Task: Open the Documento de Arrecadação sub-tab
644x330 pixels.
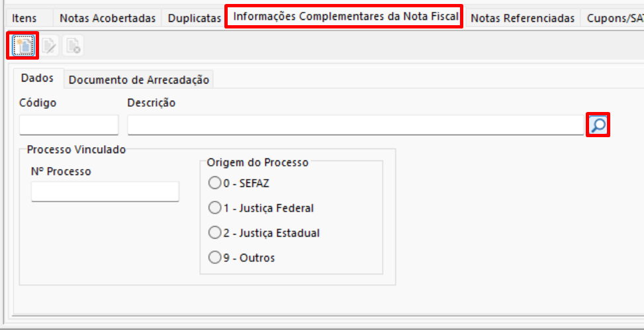Action: (x=139, y=80)
